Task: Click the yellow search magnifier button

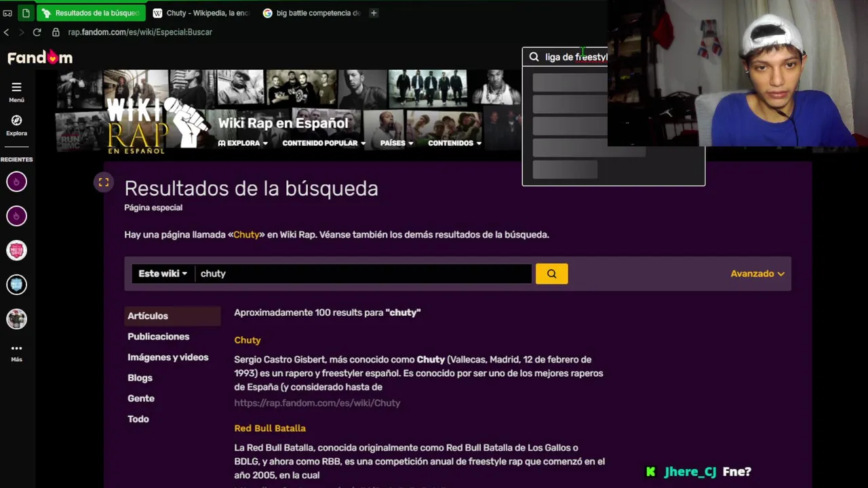Action: [x=551, y=274]
